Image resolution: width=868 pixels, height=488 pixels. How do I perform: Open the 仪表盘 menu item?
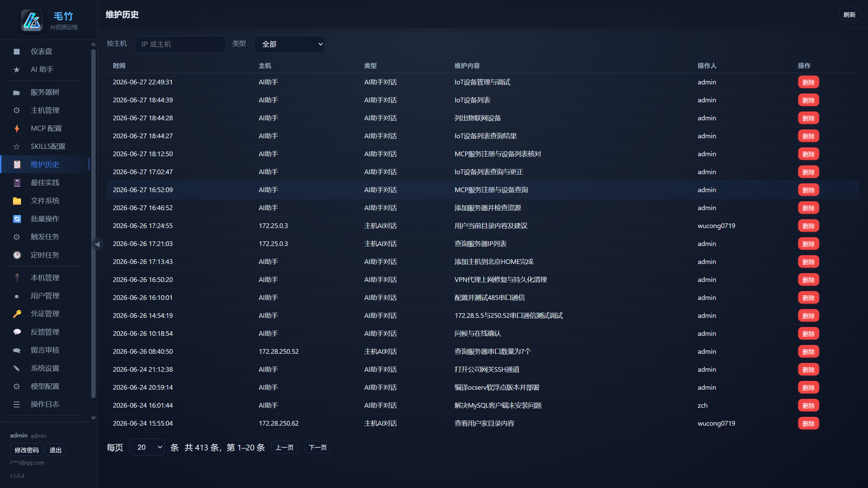45,52
